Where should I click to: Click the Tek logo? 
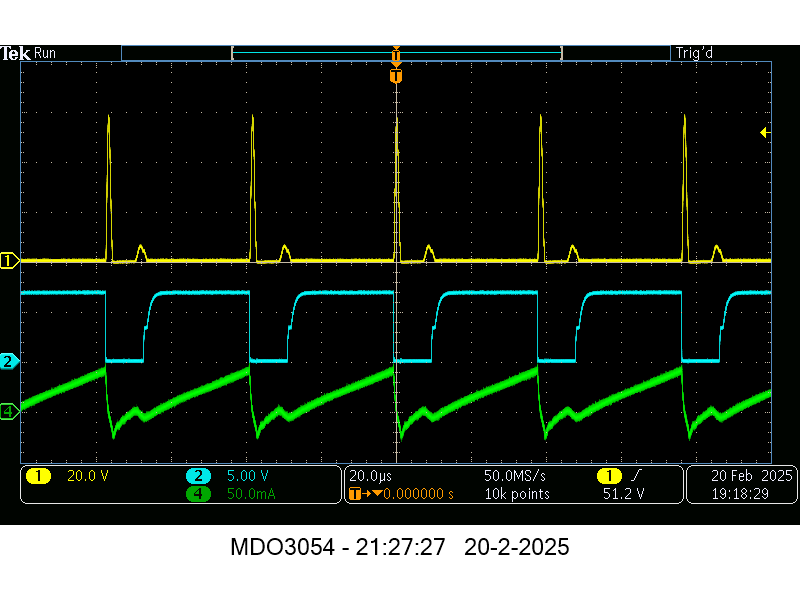(15, 53)
